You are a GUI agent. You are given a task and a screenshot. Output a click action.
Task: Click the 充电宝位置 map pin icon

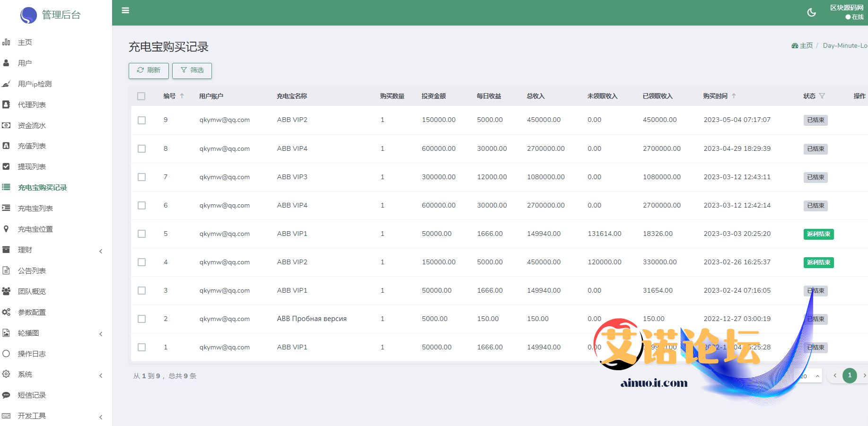click(x=6, y=229)
